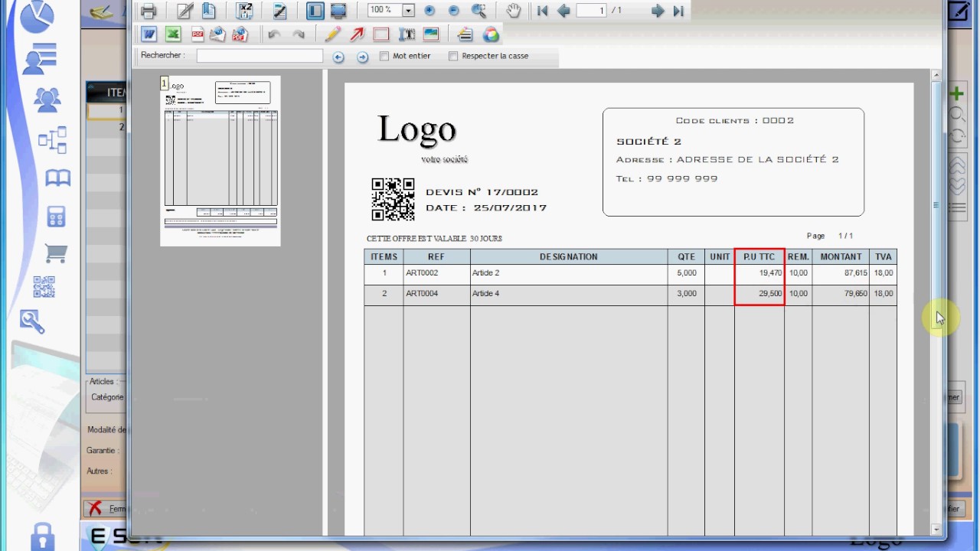Viewport: 980px width, 551px height.
Task: Click the padlock icon in sidebar
Action: 42,536
